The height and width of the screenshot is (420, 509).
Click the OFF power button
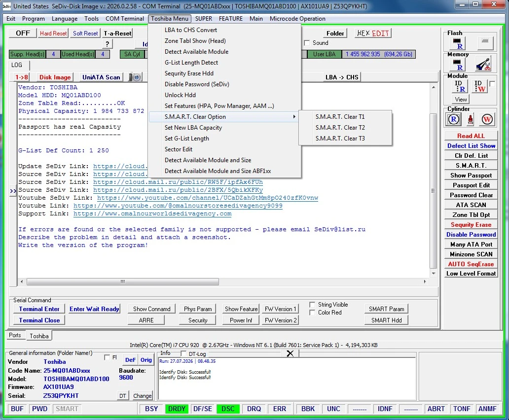(23, 33)
